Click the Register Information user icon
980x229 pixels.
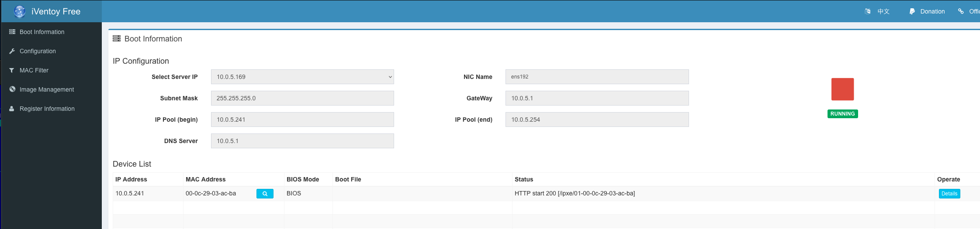(12, 109)
